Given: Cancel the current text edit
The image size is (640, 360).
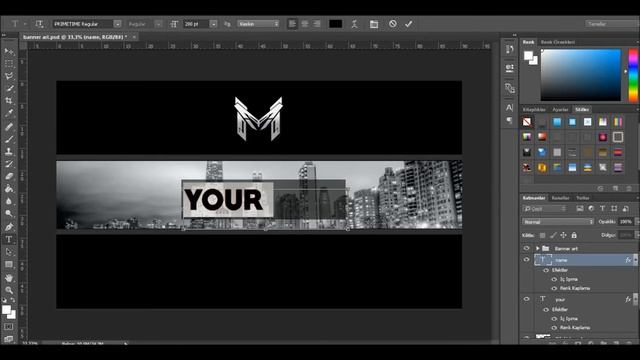Looking at the screenshot, I should (x=393, y=24).
